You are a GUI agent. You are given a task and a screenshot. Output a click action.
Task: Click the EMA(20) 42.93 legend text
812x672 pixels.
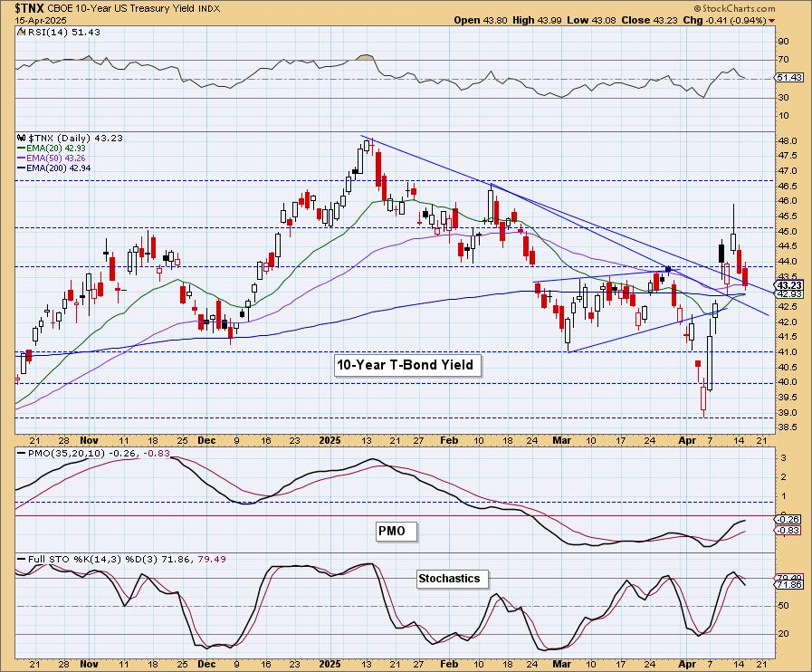coord(56,149)
